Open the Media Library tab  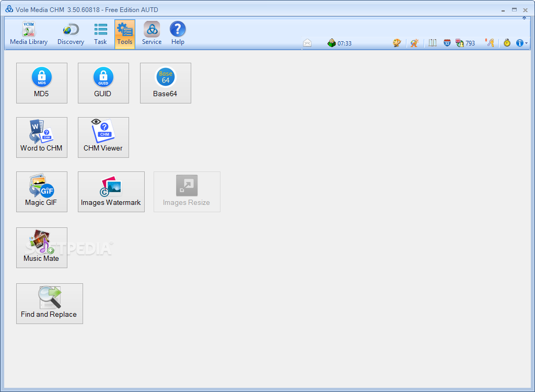click(29, 34)
